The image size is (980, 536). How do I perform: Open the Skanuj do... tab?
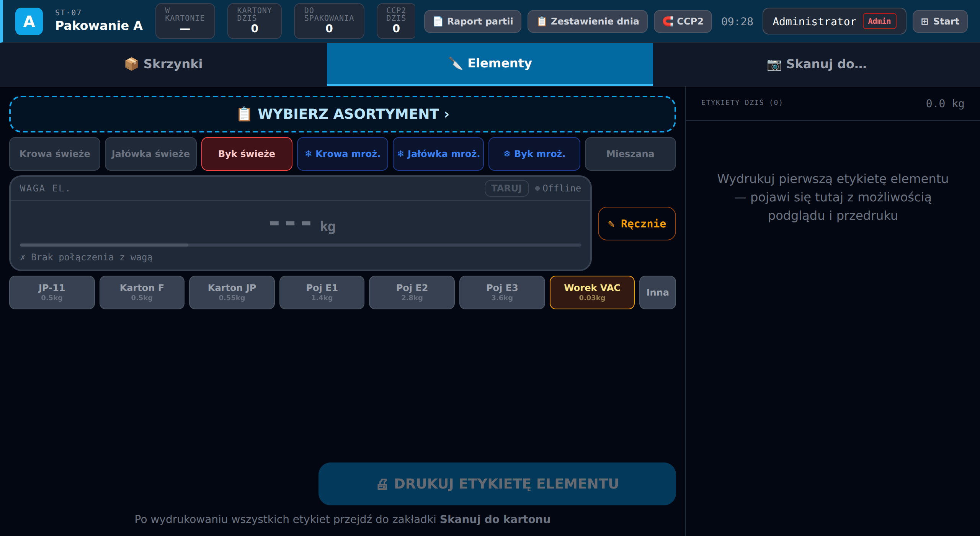(817, 64)
